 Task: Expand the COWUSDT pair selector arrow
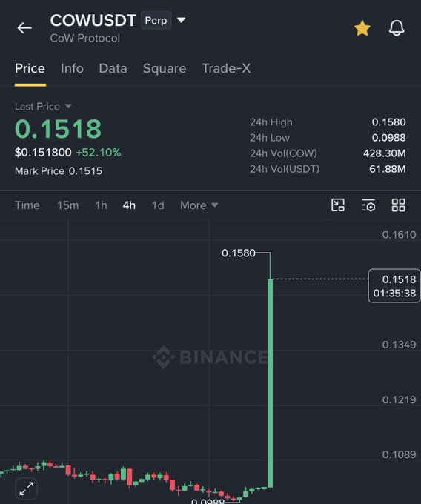tap(182, 20)
